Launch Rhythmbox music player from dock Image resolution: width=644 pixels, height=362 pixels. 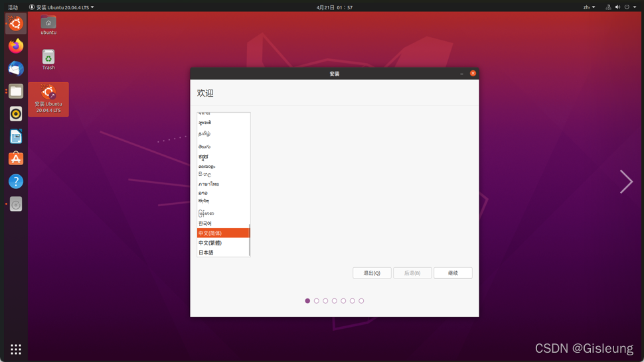(x=16, y=113)
